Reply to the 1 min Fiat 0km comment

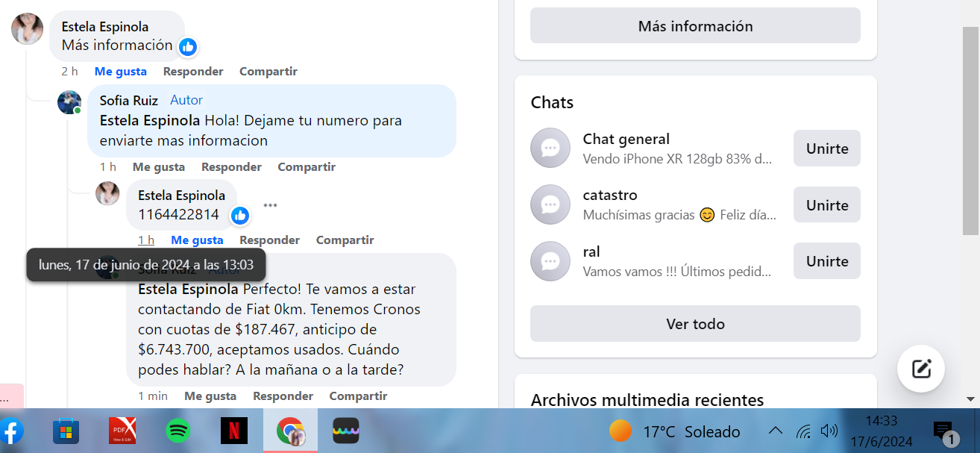[283, 396]
